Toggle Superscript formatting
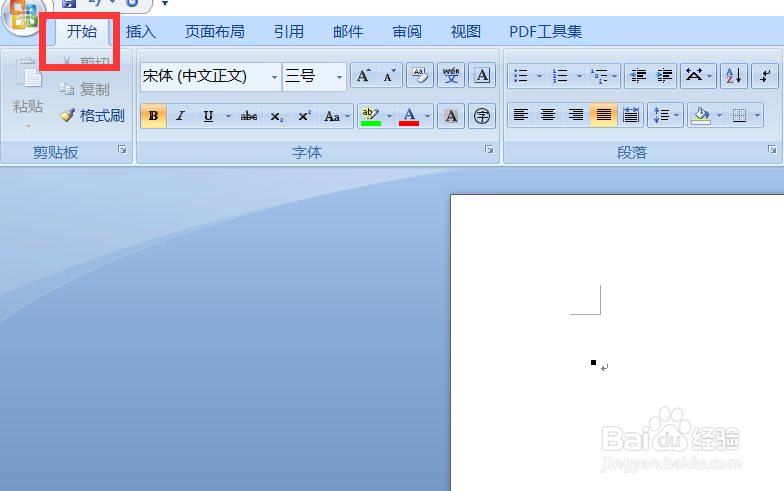The image size is (784, 491). tap(304, 116)
